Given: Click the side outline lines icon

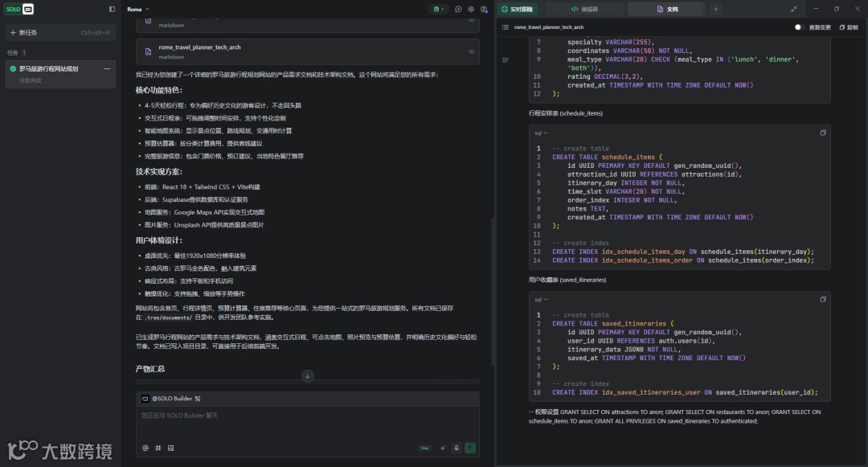Looking at the screenshot, I should point(506,59).
